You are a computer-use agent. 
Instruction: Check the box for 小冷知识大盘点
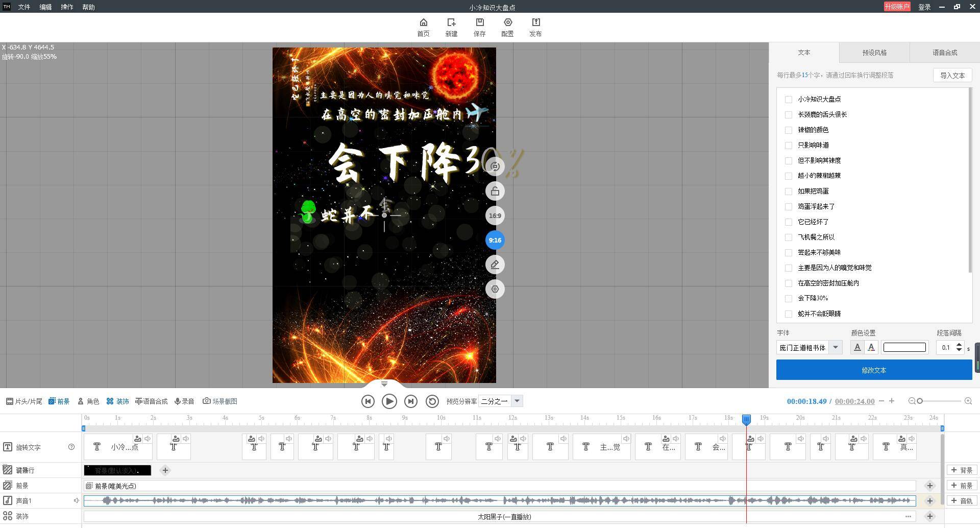tap(789, 100)
